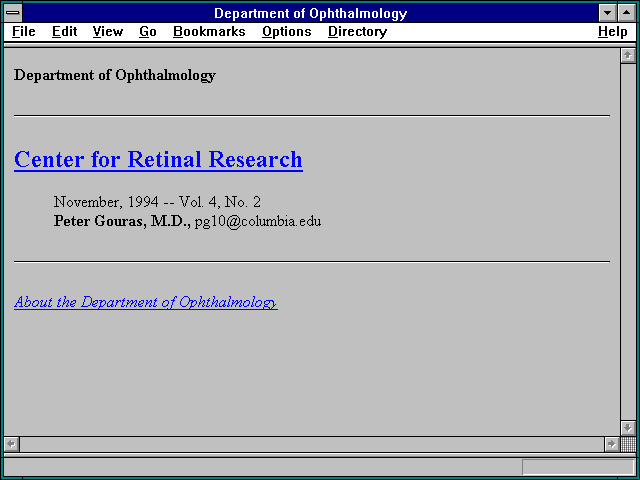Open the Help menu
Screen dimensions: 640x480
click(613, 32)
